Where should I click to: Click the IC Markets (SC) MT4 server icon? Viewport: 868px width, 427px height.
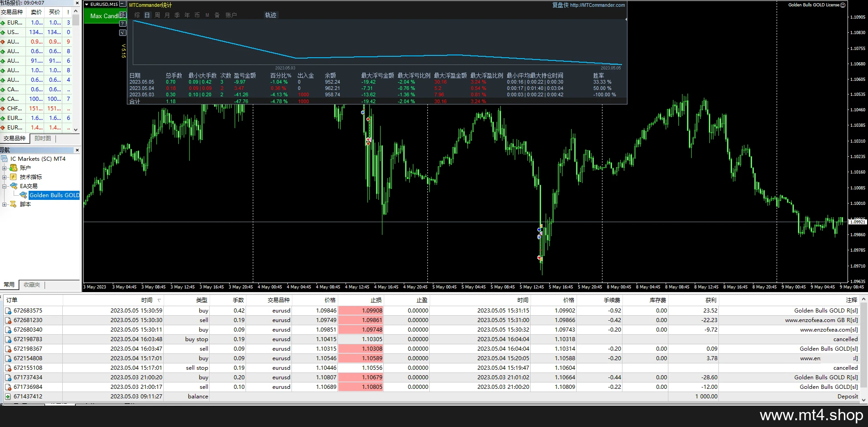(5, 159)
